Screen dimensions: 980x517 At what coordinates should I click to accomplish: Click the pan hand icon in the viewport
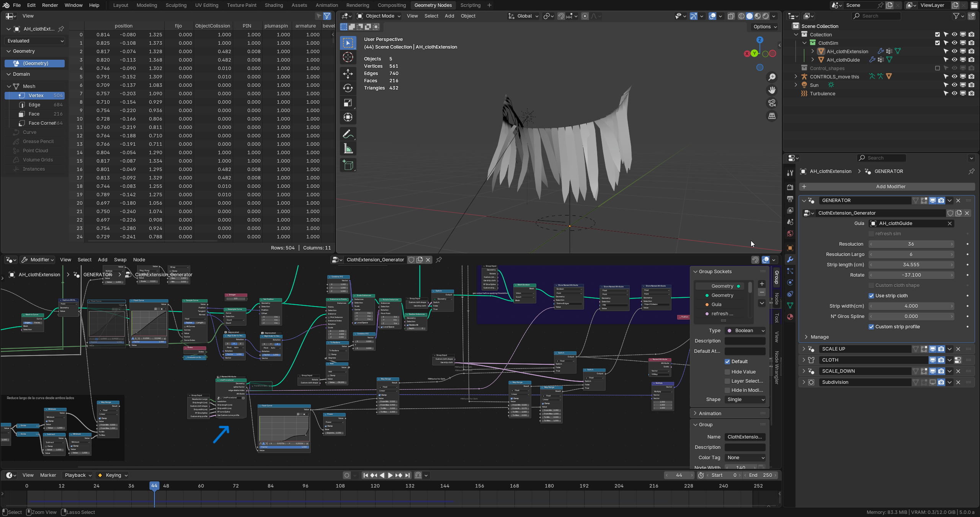click(x=772, y=90)
